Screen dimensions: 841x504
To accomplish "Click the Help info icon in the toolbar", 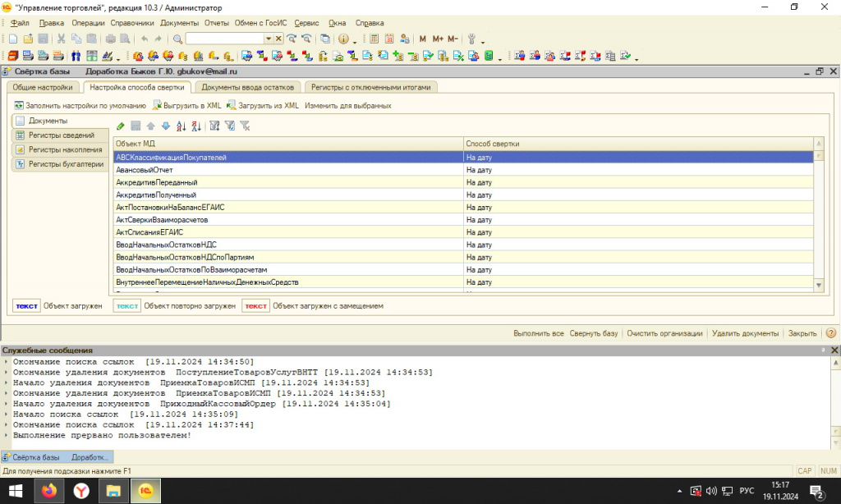I will pos(343,39).
